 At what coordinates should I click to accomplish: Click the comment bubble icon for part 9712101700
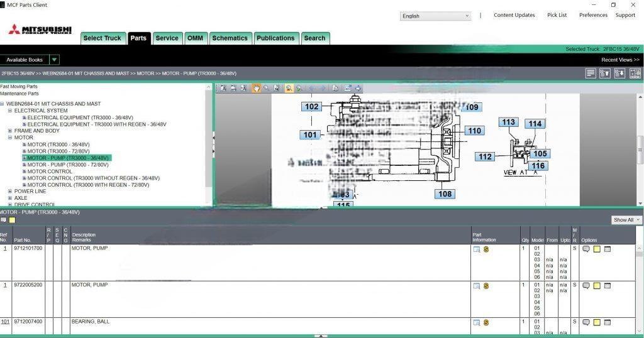[586, 249]
